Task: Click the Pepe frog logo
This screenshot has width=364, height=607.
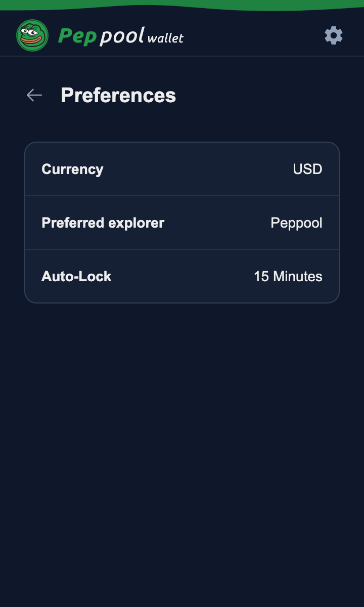Action: pyautogui.click(x=32, y=35)
